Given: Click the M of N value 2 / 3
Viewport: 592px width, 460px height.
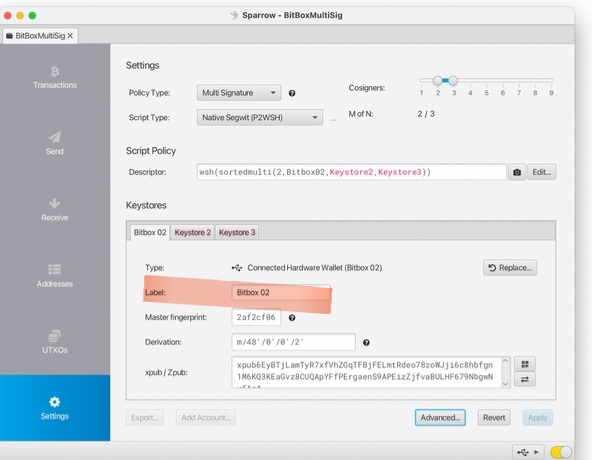Looking at the screenshot, I should pos(426,114).
